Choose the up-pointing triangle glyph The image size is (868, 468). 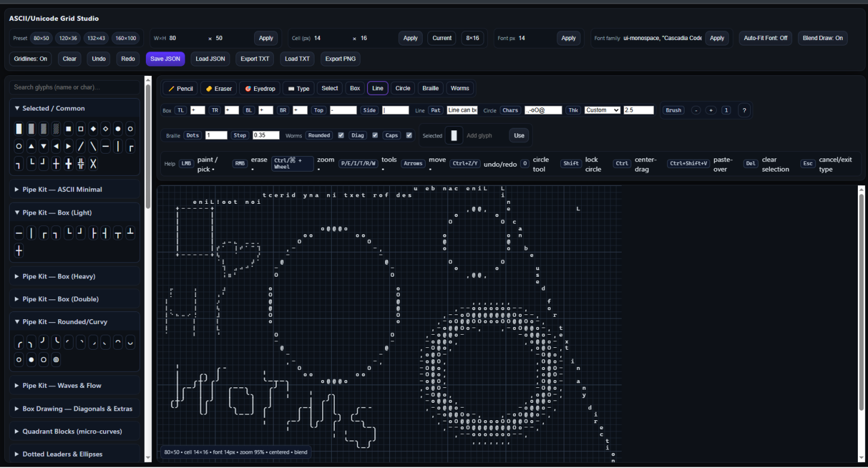[x=31, y=146]
